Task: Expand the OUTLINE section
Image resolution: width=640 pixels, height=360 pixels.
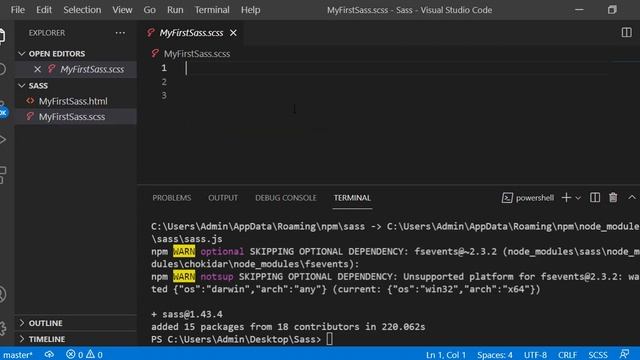Action: (x=40, y=323)
